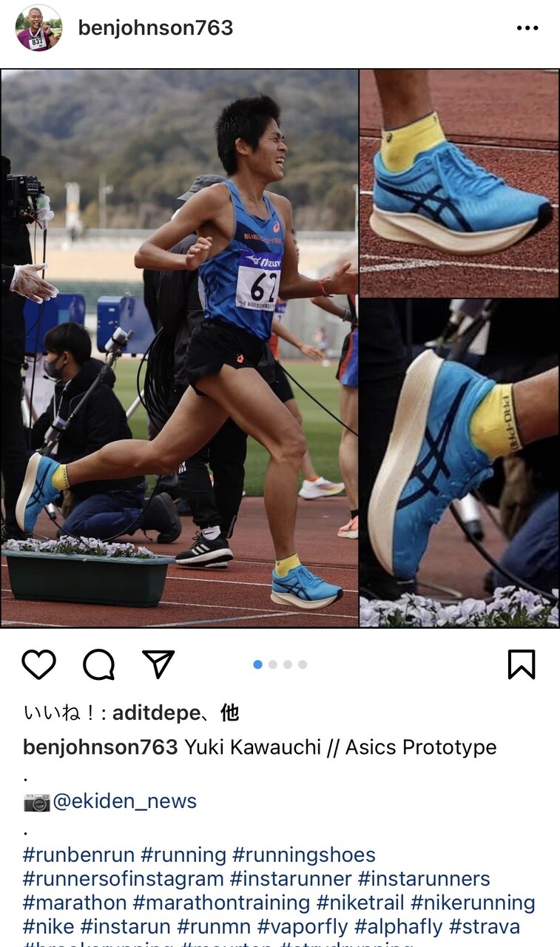This screenshot has width=560, height=947.
Task: Select the fourth carousel page dot
Action: tap(303, 664)
